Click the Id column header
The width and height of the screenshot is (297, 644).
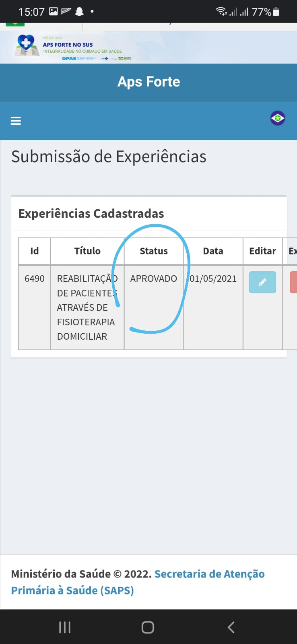35,251
